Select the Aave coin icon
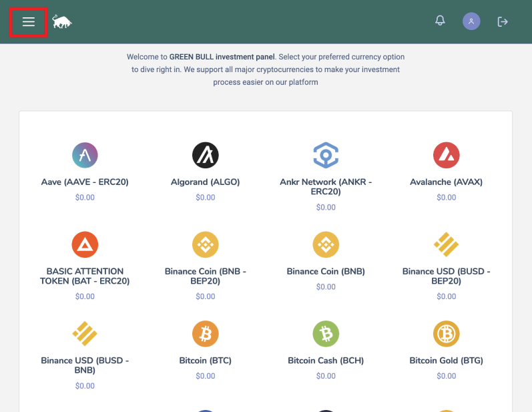Viewport: 532px width, 412px height. pyautogui.click(x=85, y=155)
